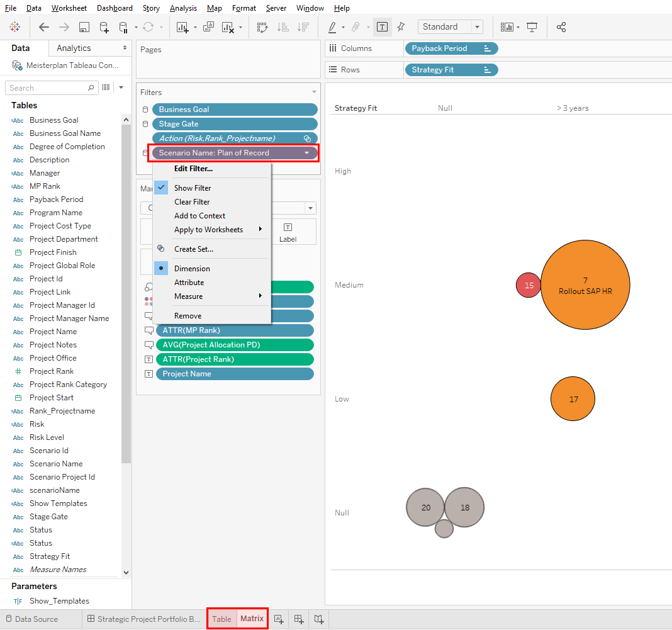This screenshot has height=630, width=672.
Task: Click the Undo back arrow in toolbar
Action: (x=43, y=27)
